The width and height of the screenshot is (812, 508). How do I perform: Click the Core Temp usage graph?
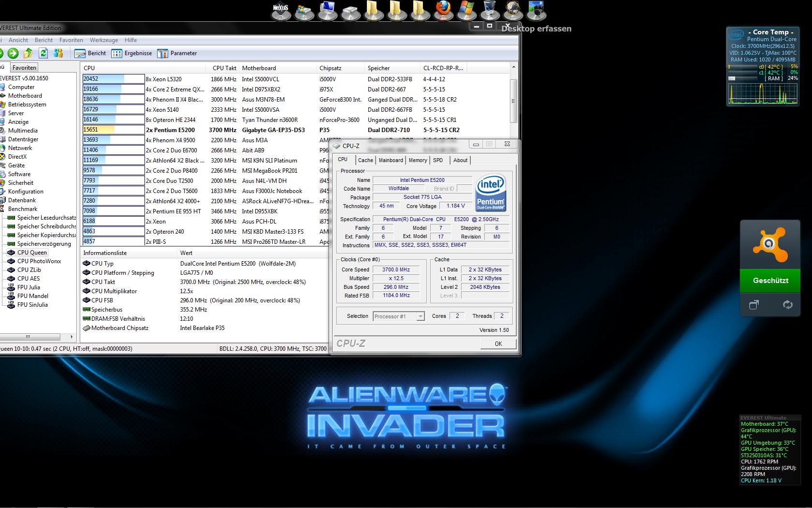click(x=763, y=93)
